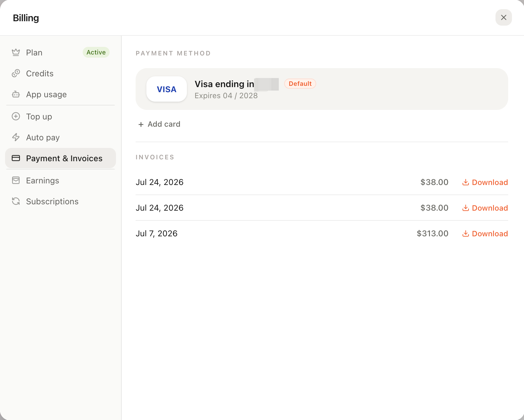Click the download icon for the $313.00 invoice
Viewport: 524px width, 420px height.
466,233
